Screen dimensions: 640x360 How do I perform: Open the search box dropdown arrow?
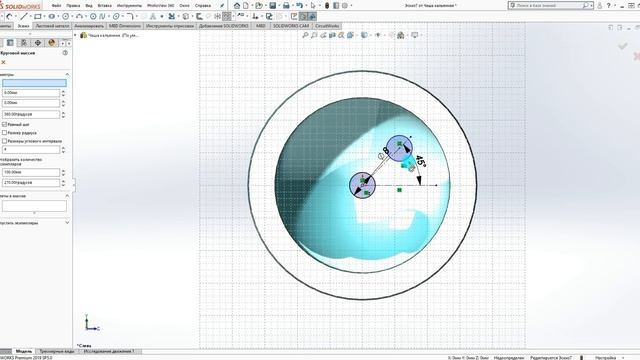[591, 6]
